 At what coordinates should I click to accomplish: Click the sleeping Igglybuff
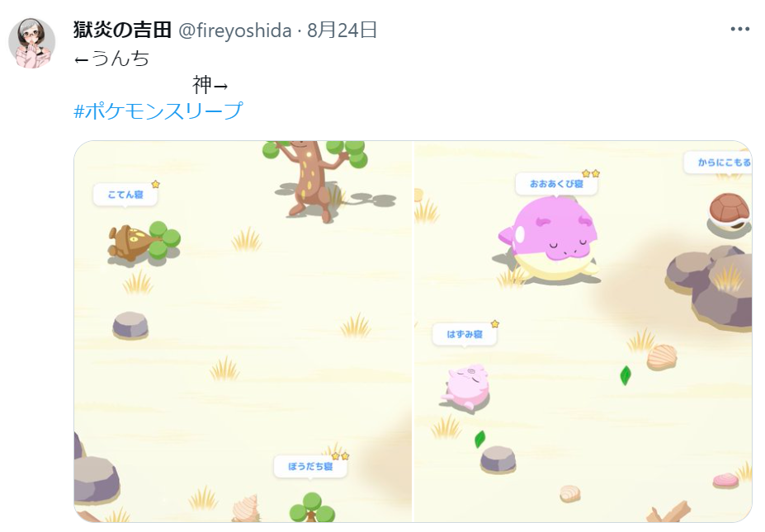[x=465, y=388]
